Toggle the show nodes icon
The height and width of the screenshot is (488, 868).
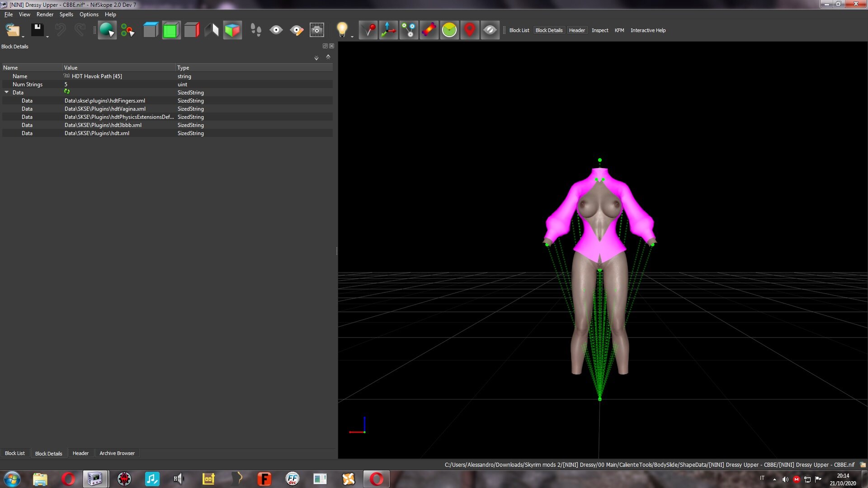409,30
